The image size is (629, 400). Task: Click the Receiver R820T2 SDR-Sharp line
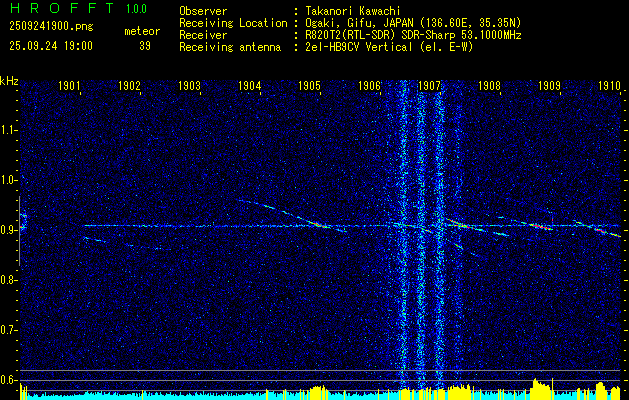(x=413, y=35)
